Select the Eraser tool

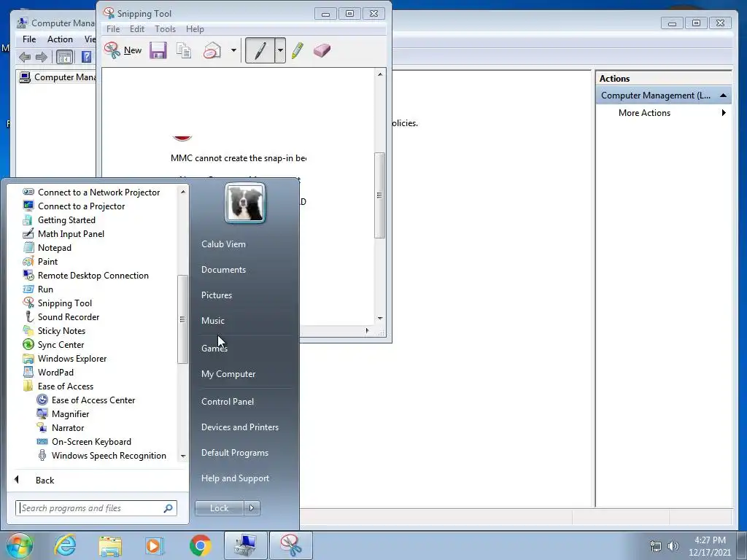322,50
